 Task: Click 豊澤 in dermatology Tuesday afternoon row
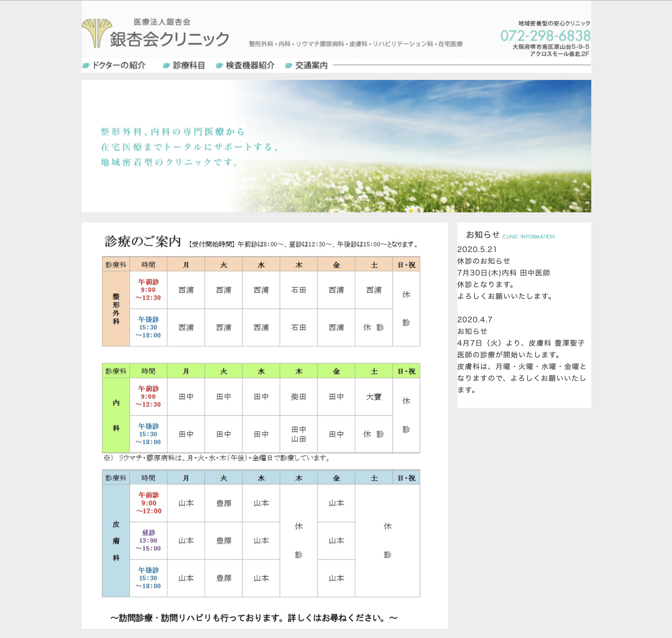224,578
